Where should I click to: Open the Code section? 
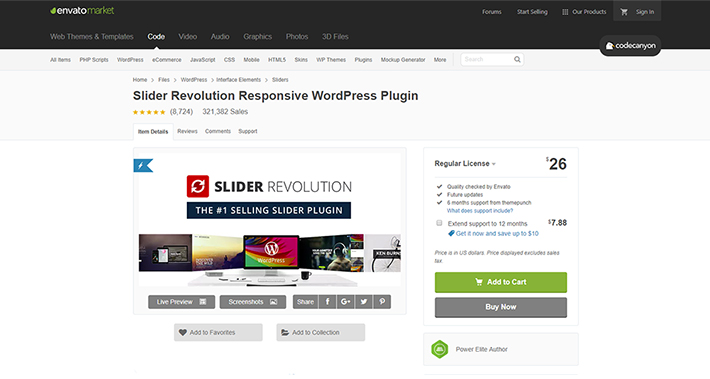coord(156,37)
